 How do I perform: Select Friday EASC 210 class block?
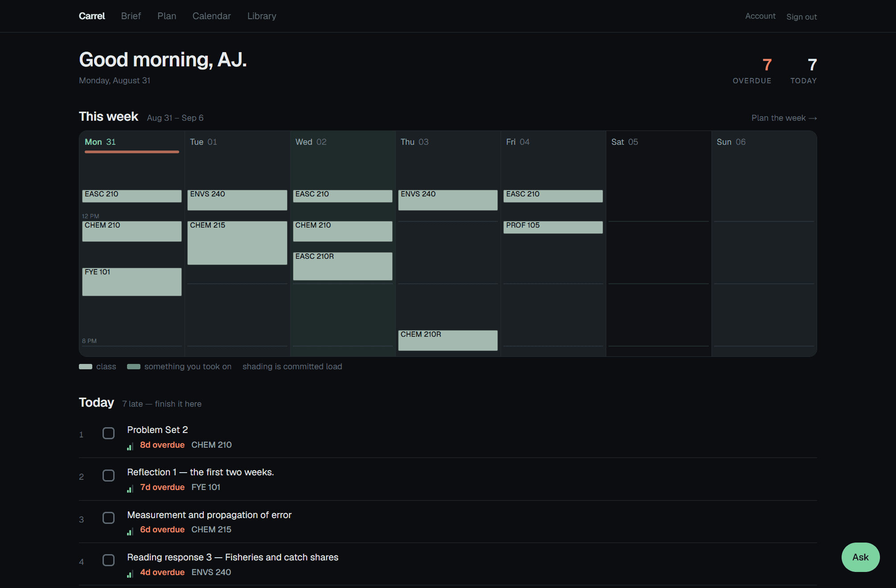click(553, 196)
